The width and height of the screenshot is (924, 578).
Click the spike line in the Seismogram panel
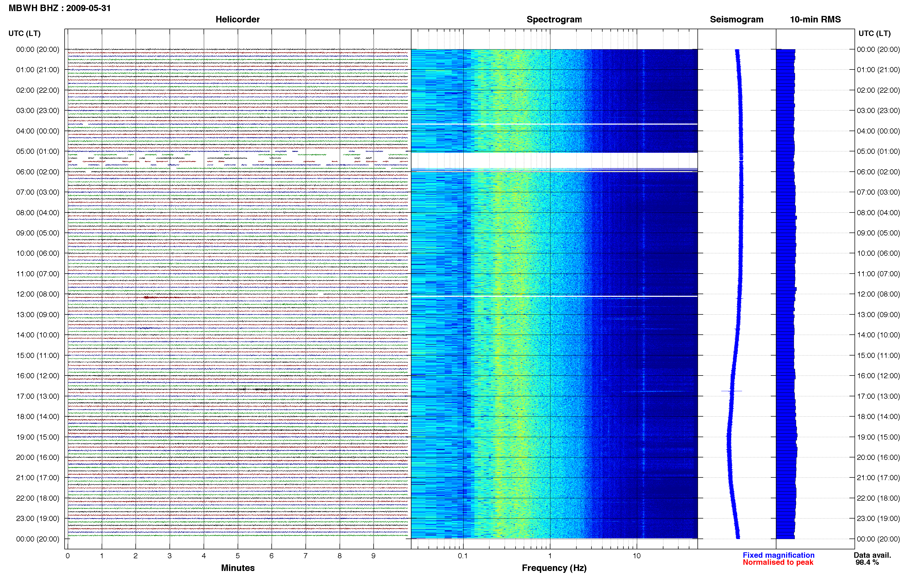tap(732, 391)
